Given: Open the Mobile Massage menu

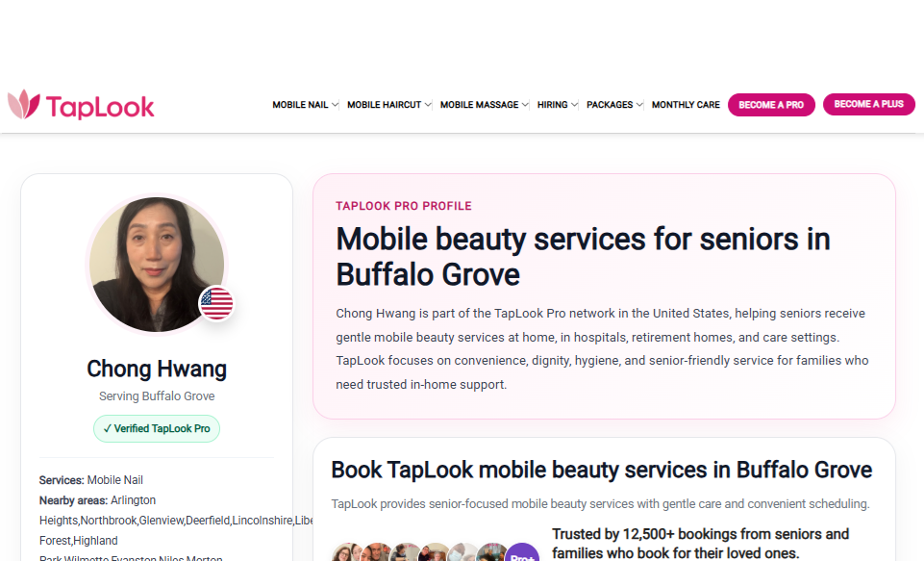Looking at the screenshot, I should pyautogui.click(x=479, y=105).
